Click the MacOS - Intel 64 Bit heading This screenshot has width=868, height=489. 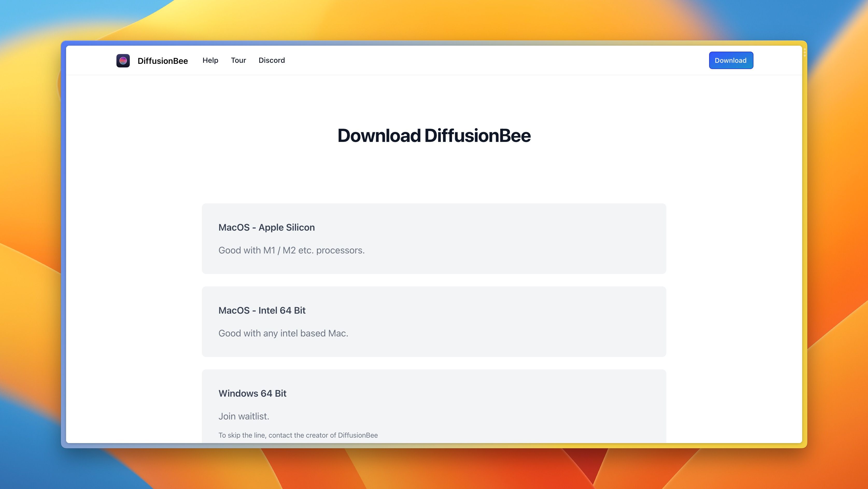[262, 310]
